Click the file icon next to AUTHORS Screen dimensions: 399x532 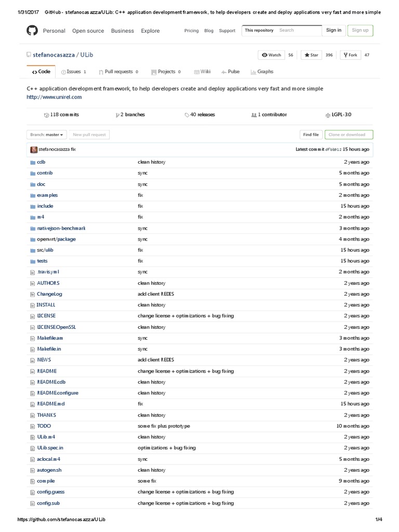(32, 283)
